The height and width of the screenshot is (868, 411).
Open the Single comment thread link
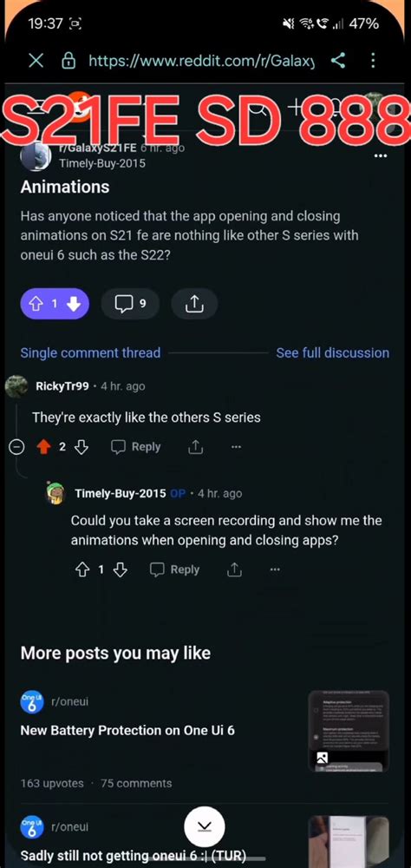point(90,352)
